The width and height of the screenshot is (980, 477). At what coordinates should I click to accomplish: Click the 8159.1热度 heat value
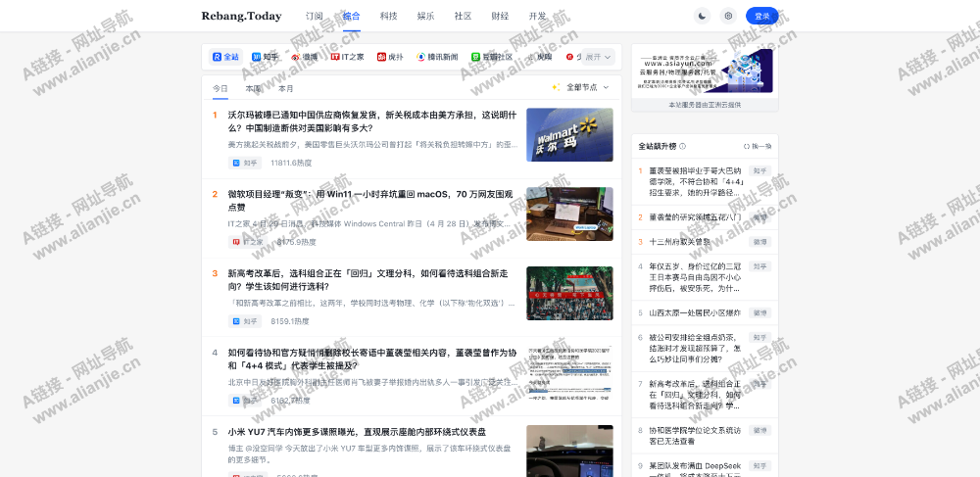click(290, 321)
